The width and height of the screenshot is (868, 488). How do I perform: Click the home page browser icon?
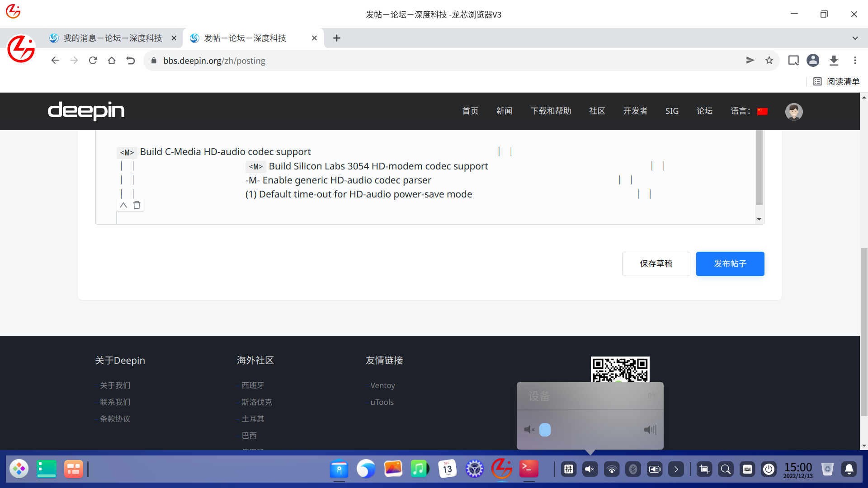[x=112, y=61]
